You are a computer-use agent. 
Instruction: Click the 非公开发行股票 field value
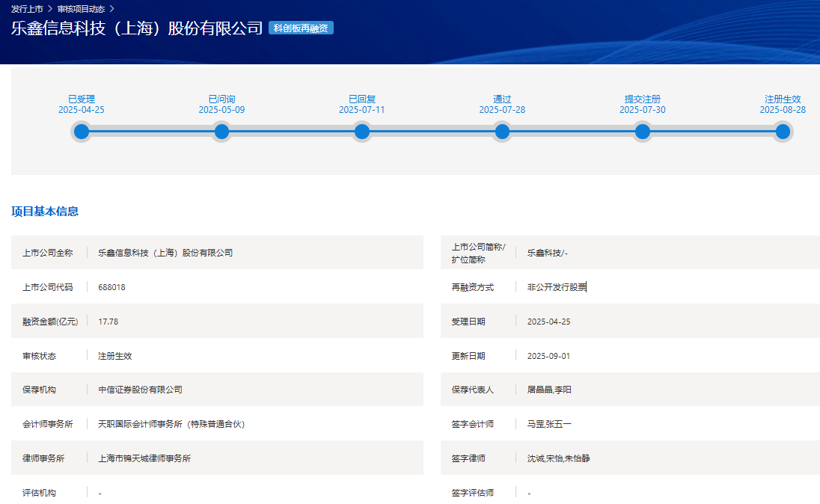pos(557,287)
